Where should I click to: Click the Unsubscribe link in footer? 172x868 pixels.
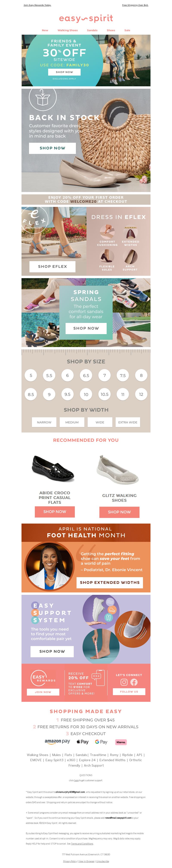(x=102, y=861)
